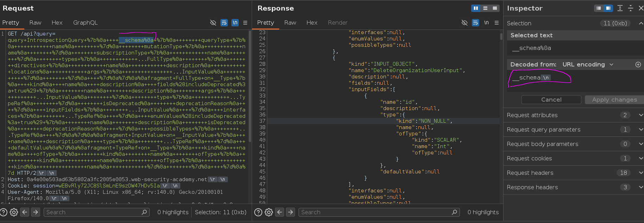Click Inspector expand all sections icon
This screenshot has height=223, width=644.
click(x=620, y=8)
